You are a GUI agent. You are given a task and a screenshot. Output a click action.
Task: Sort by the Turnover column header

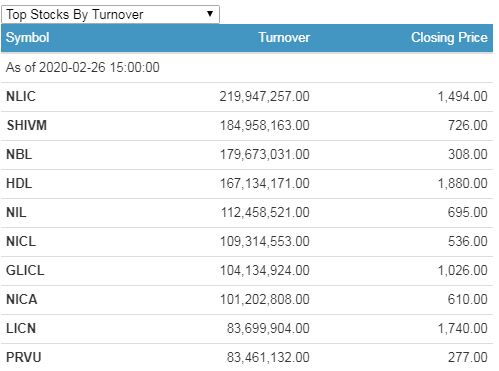pos(284,37)
